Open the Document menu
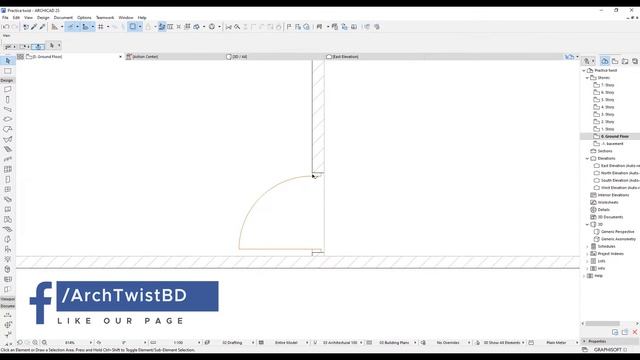The height and width of the screenshot is (360, 640). coord(63,18)
